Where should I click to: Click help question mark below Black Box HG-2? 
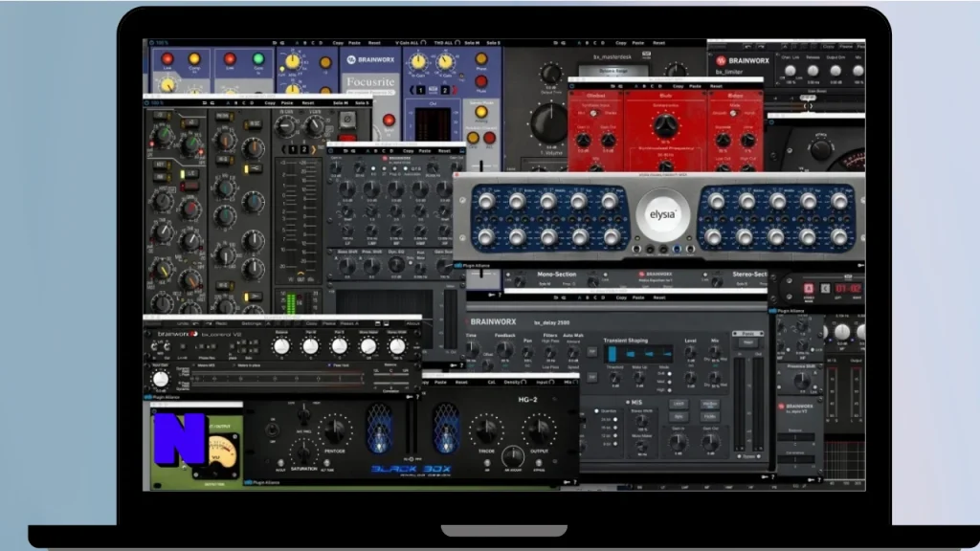575,482
